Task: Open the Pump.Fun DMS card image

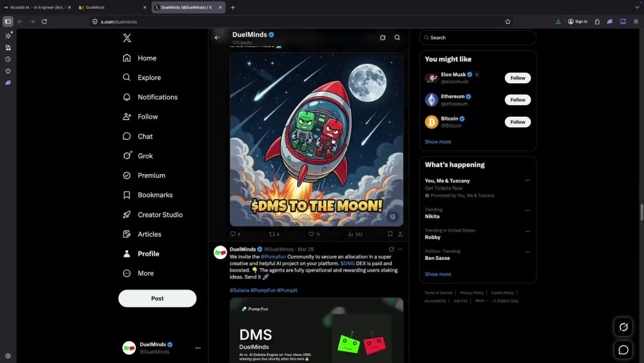Action: pyautogui.click(x=316, y=330)
